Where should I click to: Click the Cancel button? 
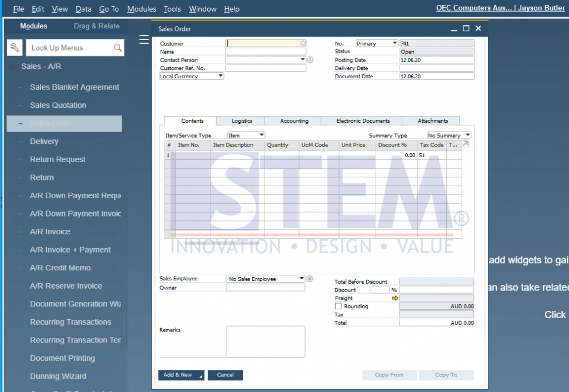(225, 375)
